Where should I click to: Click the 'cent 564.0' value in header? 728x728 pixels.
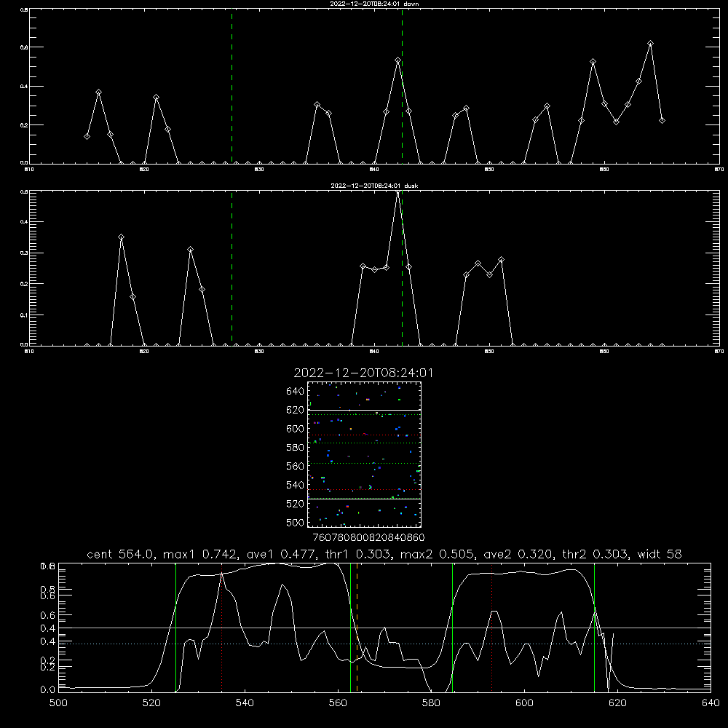tap(121, 554)
